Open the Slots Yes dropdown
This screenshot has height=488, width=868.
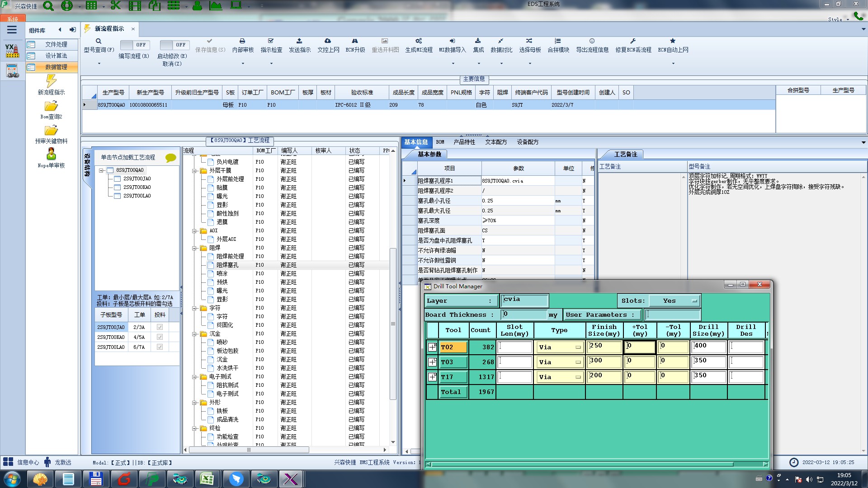coord(675,301)
